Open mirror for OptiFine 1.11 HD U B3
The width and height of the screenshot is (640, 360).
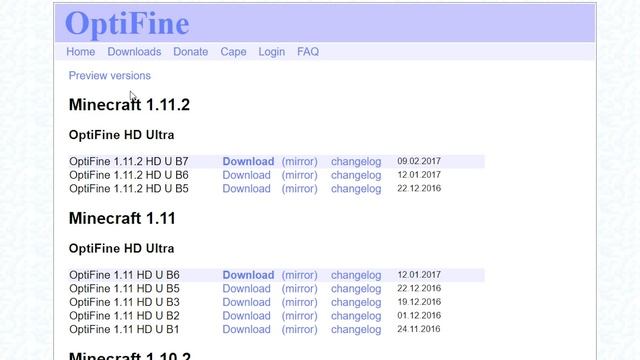(300, 302)
